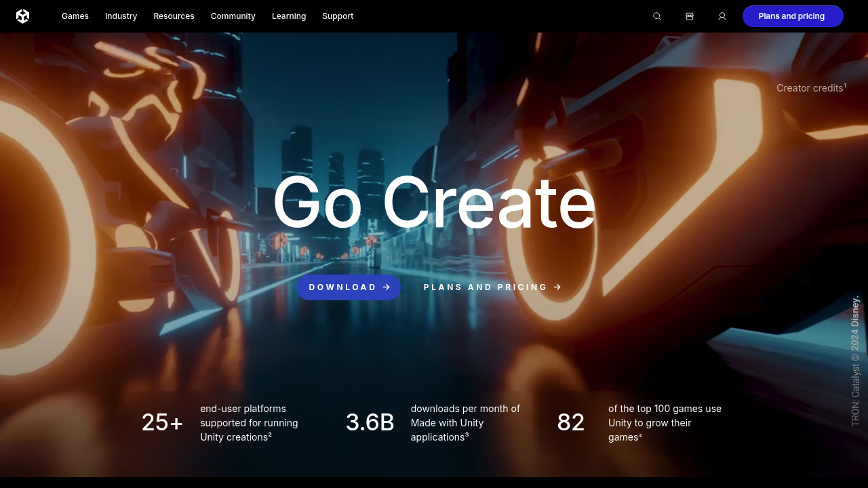The image size is (868, 488).
Task: Expand the Resources navigation menu
Action: [x=174, y=16]
